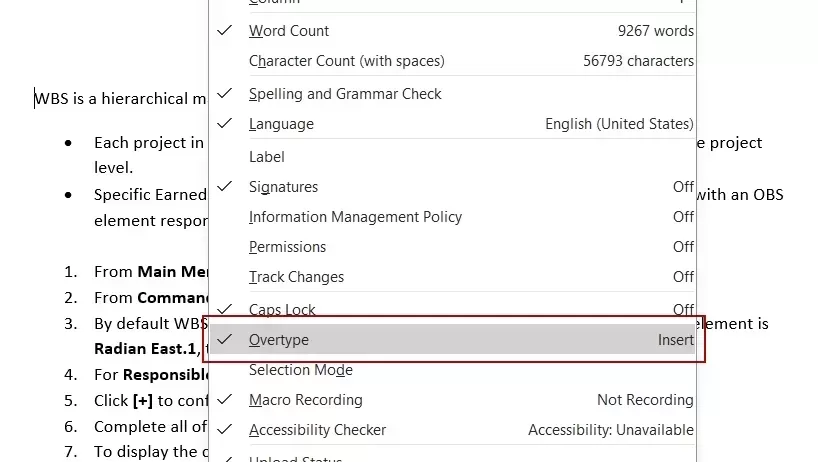Click bold text Radian East.1
Screen dimensions: 818x462
[x=147, y=349]
